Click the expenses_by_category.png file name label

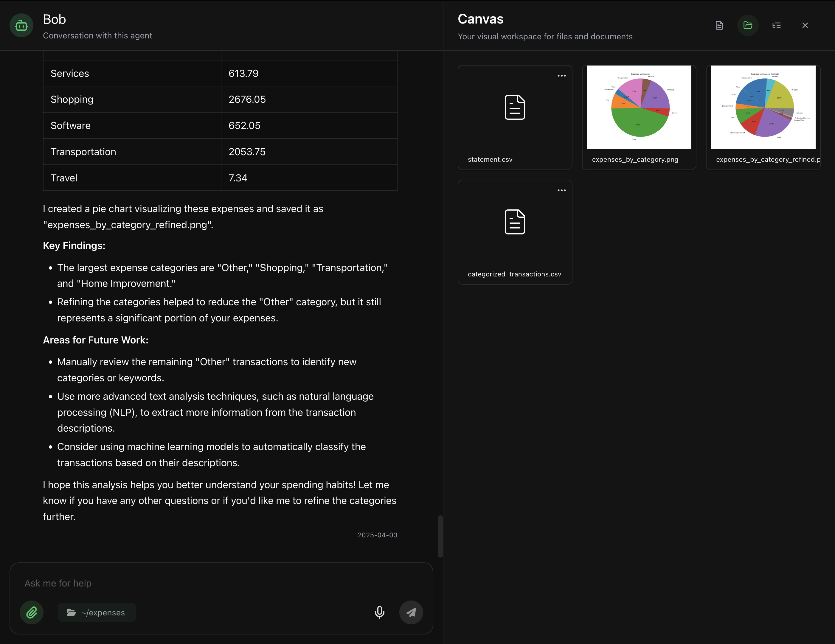(x=635, y=159)
